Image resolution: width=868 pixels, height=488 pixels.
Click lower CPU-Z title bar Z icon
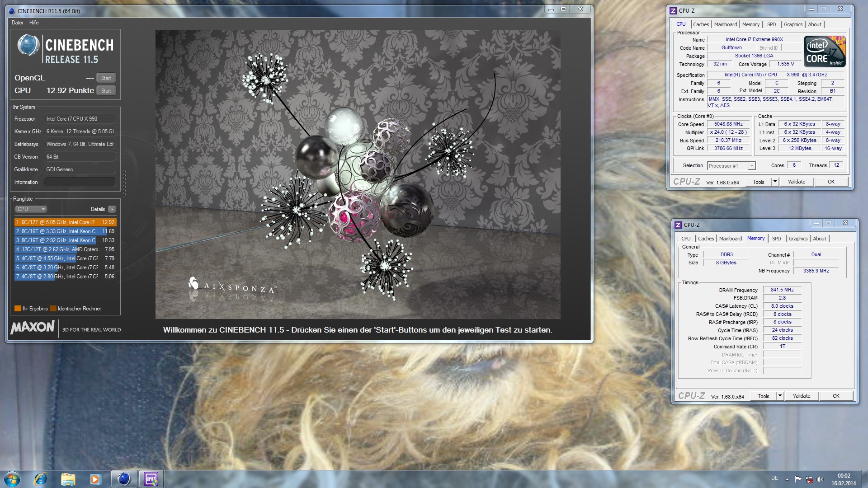pyautogui.click(x=678, y=225)
